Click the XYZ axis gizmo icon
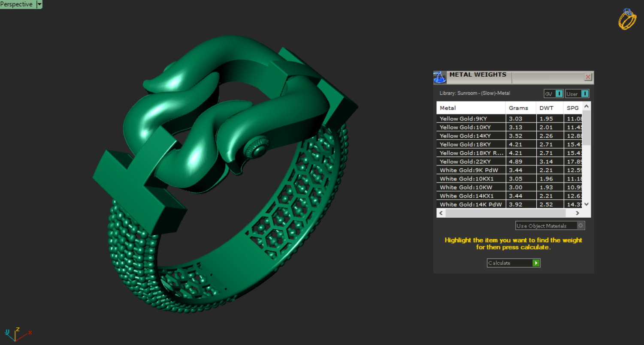This screenshot has width=644, height=345. [x=16, y=333]
